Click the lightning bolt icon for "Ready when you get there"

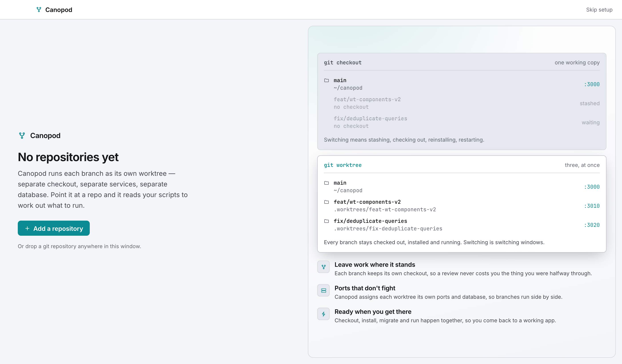point(323,314)
